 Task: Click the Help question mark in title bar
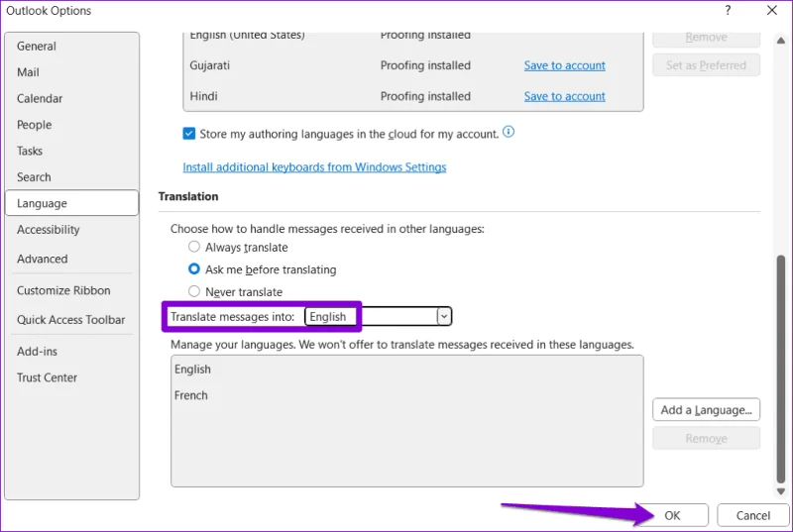(728, 10)
